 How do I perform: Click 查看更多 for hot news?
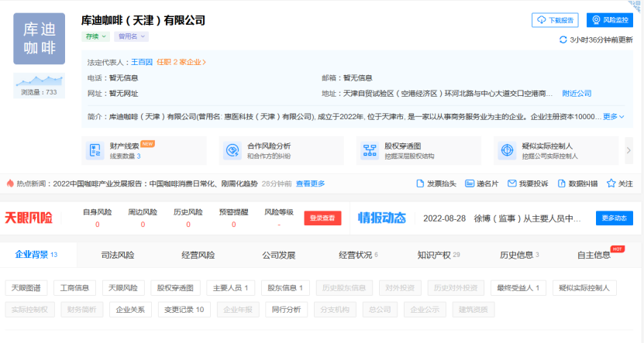(x=310, y=184)
